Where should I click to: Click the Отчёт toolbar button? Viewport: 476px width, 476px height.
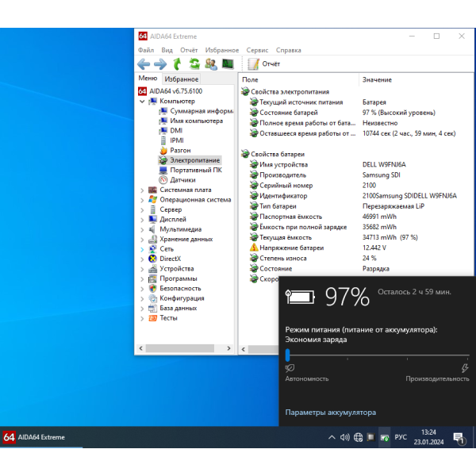(x=263, y=64)
